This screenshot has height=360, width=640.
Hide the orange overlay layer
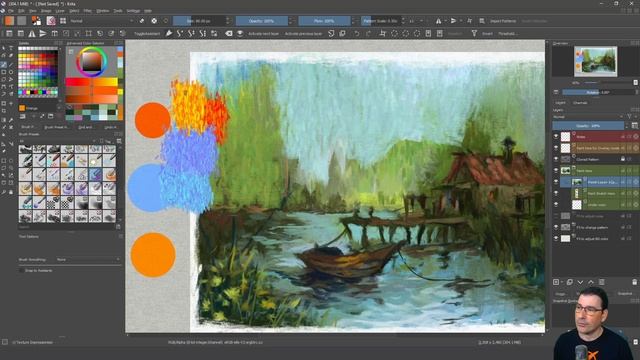pos(556,148)
